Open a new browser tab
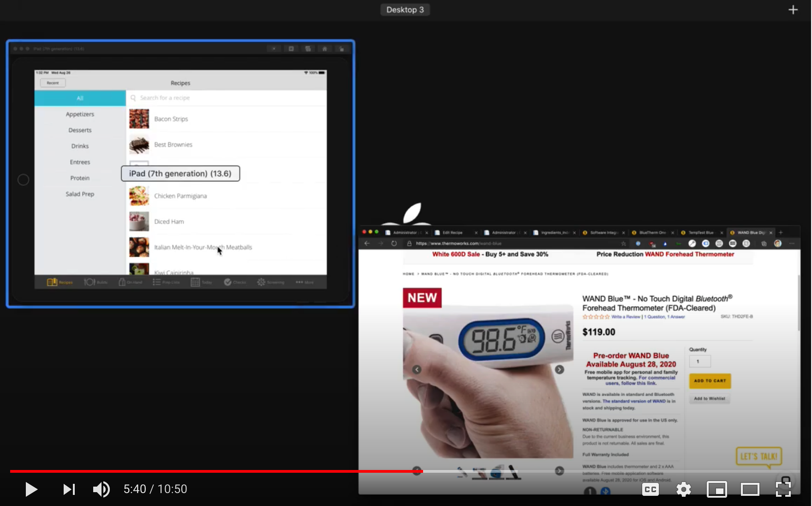Image resolution: width=812 pixels, height=506 pixels. pos(781,233)
